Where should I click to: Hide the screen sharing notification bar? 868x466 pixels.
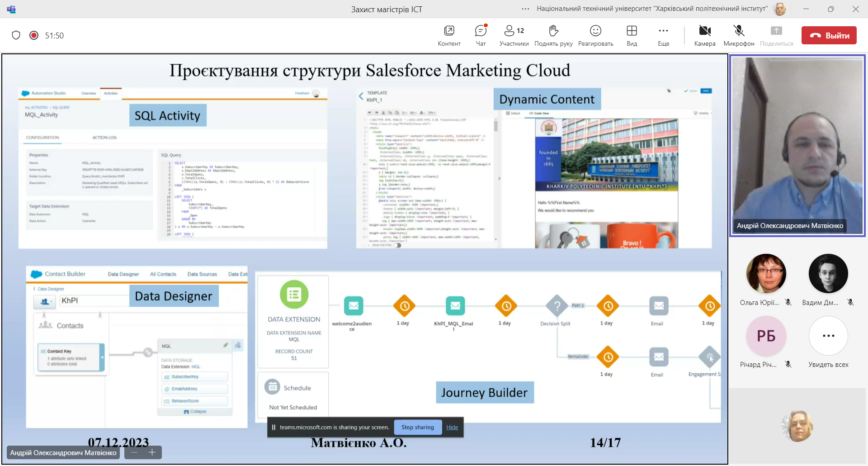[452, 427]
